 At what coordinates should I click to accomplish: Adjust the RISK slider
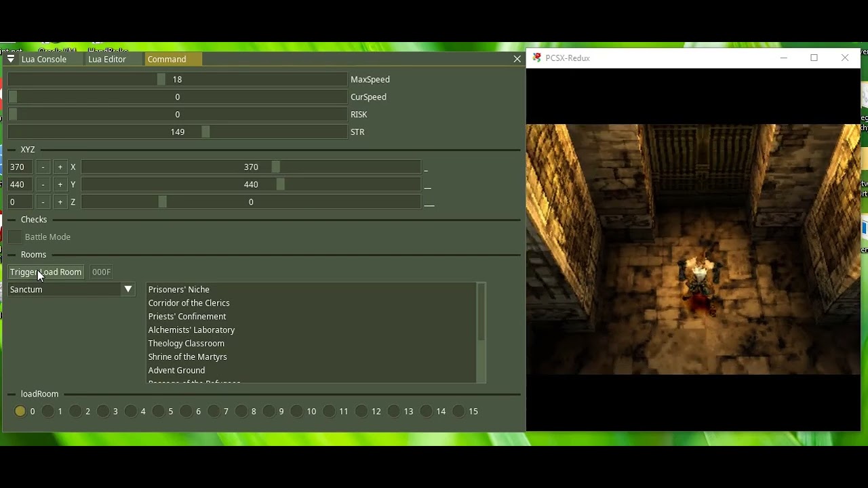click(178, 115)
